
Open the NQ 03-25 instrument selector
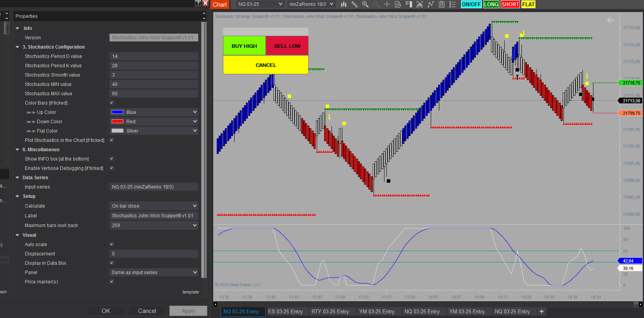click(260, 4)
